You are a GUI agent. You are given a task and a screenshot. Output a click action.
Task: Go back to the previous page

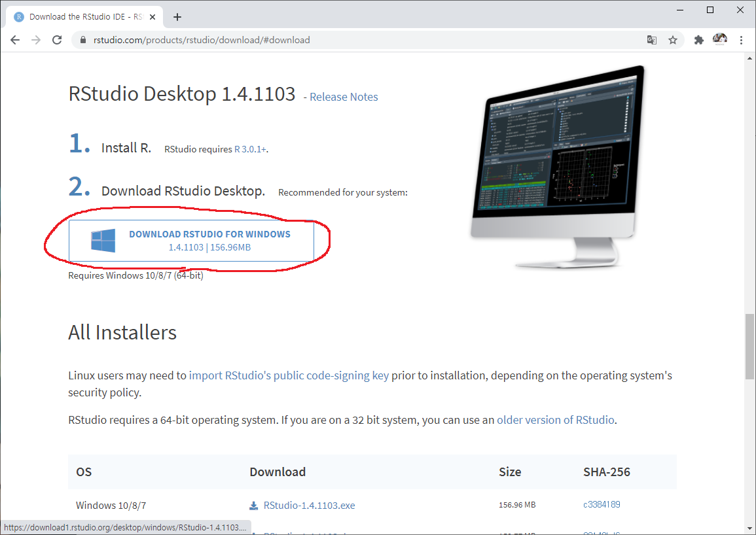[x=15, y=40]
